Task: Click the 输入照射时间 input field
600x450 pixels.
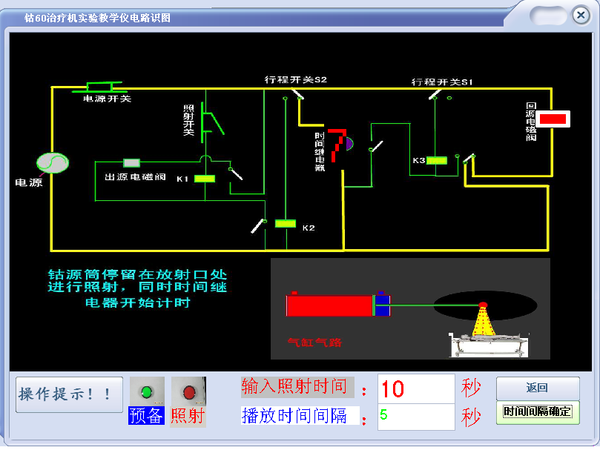Action: coord(416,388)
